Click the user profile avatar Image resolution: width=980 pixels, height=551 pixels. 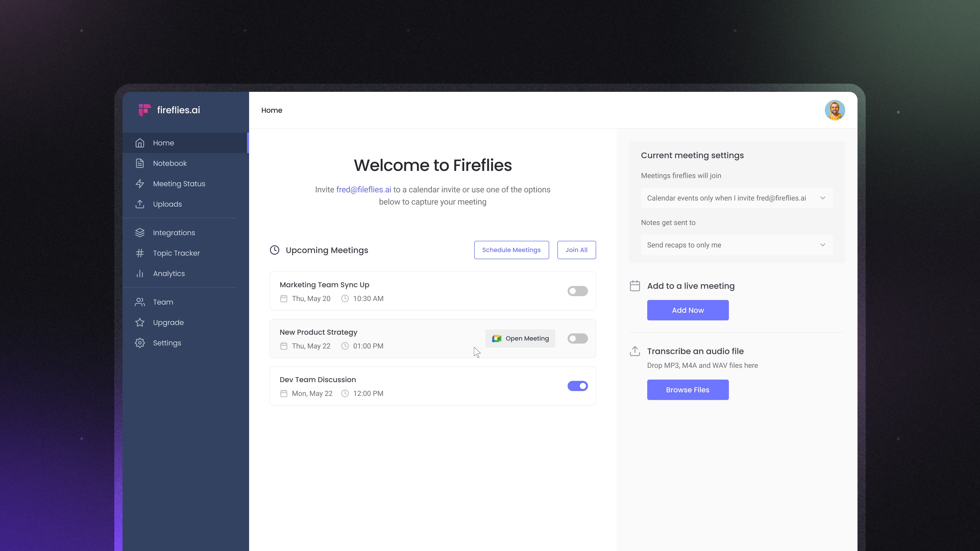tap(835, 110)
